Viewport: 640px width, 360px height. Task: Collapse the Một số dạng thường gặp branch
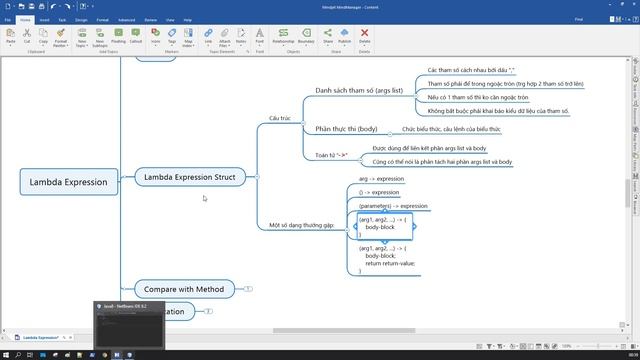pos(347,230)
